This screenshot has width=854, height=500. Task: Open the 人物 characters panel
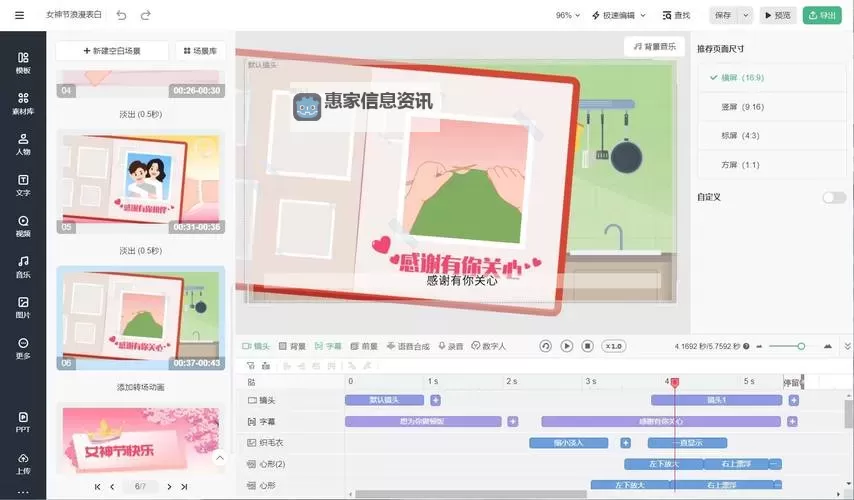click(23, 144)
